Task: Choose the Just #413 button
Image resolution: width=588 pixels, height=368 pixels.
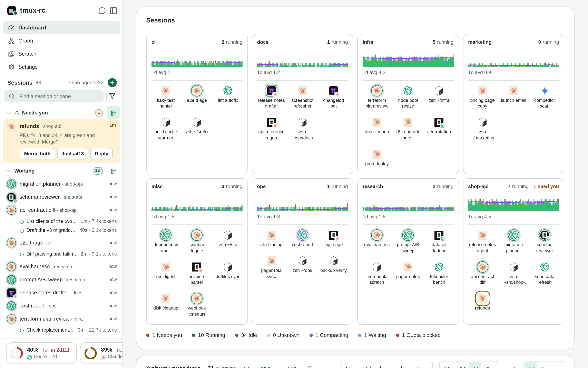Action: [72, 154]
